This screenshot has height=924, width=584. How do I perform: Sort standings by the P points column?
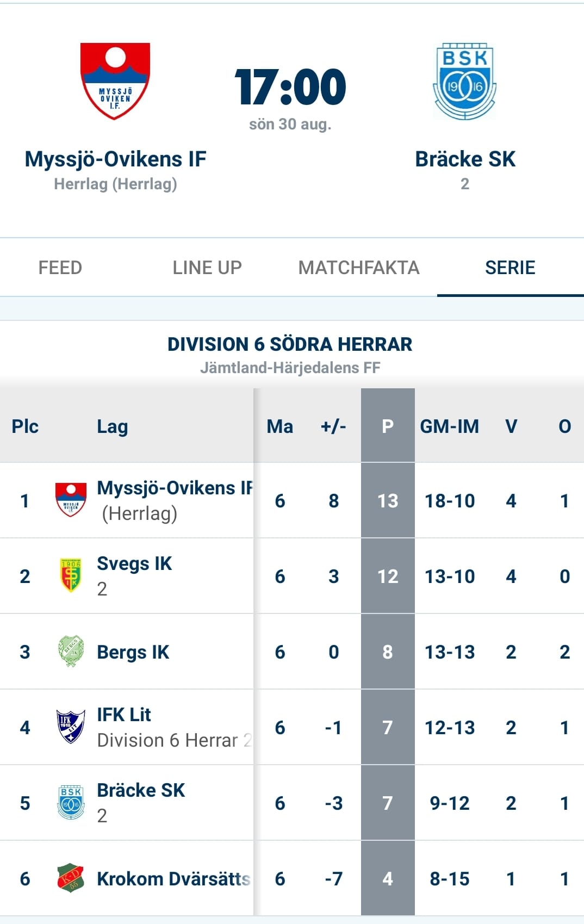388,426
